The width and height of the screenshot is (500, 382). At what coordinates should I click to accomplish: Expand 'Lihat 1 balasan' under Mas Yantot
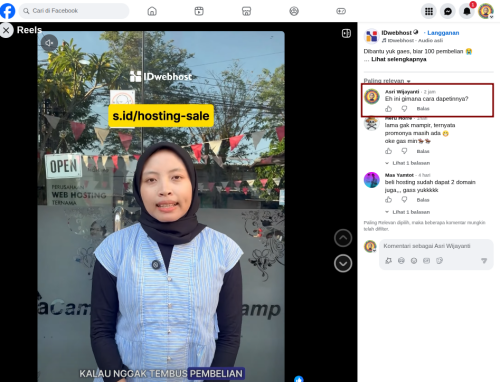[411, 212]
